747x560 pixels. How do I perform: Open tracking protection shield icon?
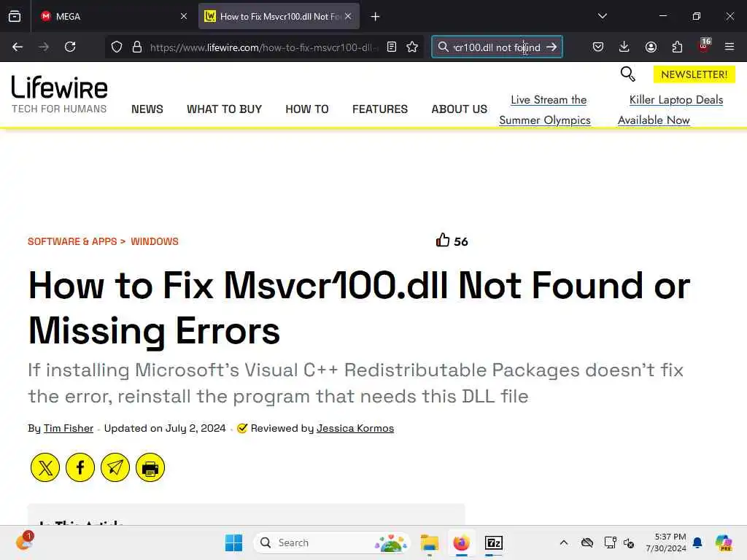[117, 47]
